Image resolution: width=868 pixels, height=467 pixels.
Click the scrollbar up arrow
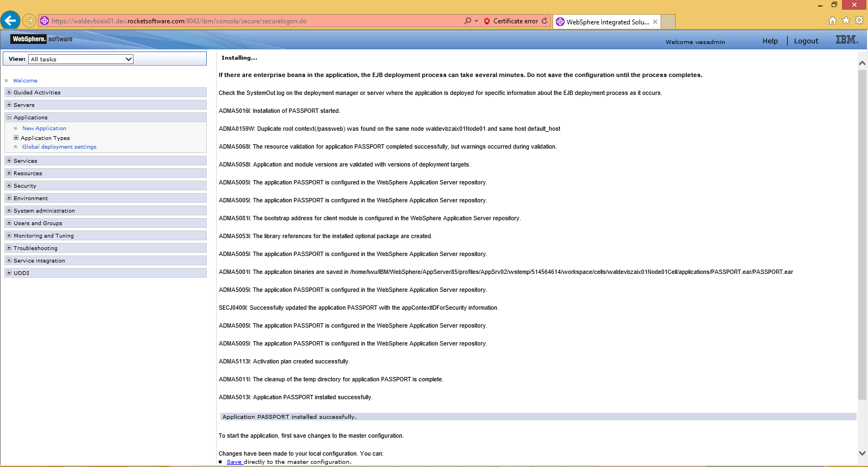point(862,63)
